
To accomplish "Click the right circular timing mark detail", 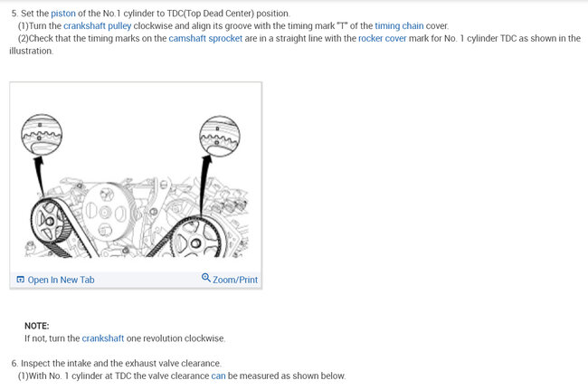I will tap(220, 136).
